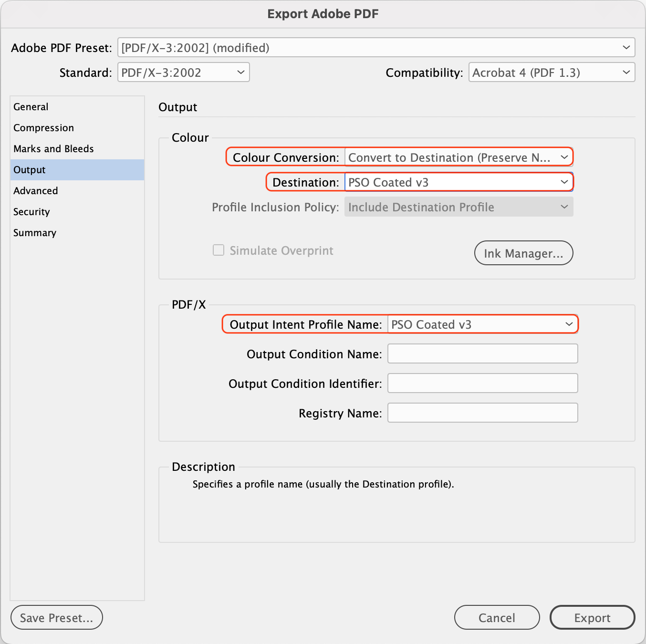Switch to the Security section
The image size is (646, 644).
point(31,212)
